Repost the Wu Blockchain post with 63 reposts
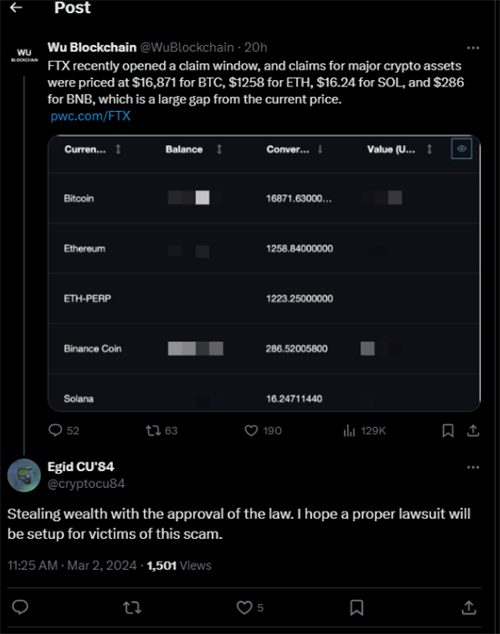Screen dimensions: 500x634 pyautogui.click(x=153, y=431)
